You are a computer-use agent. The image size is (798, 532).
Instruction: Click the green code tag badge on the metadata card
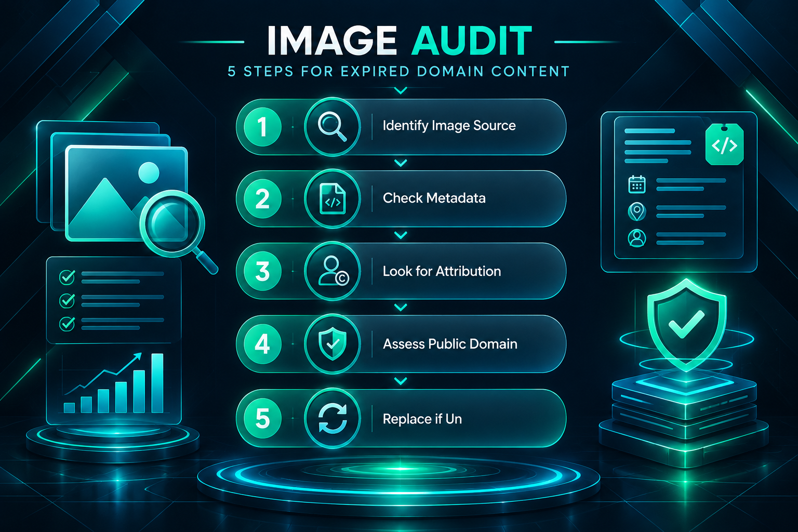click(x=724, y=145)
